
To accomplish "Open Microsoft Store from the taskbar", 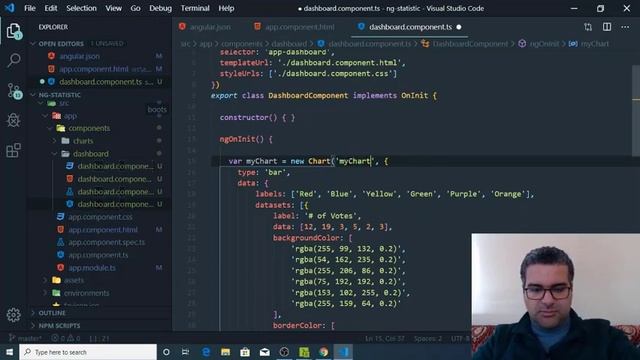I will coord(245,352).
